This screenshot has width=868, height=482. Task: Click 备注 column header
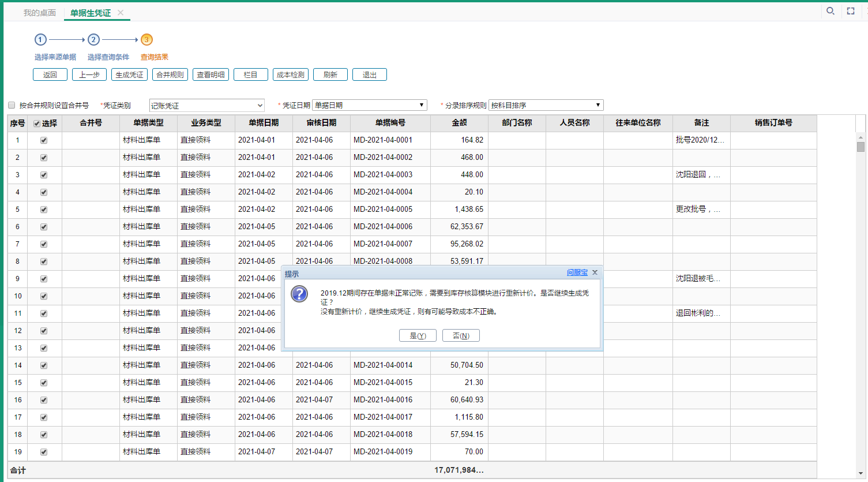click(x=701, y=123)
